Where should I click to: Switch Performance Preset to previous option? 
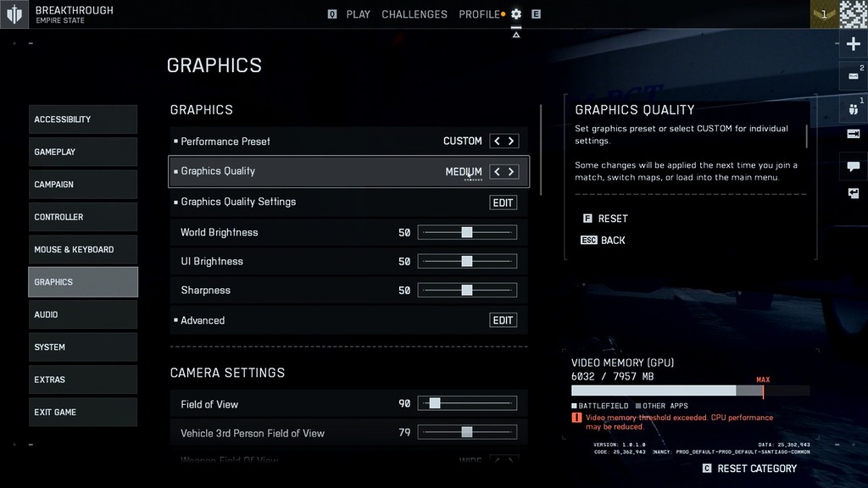(x=498, y=141)
